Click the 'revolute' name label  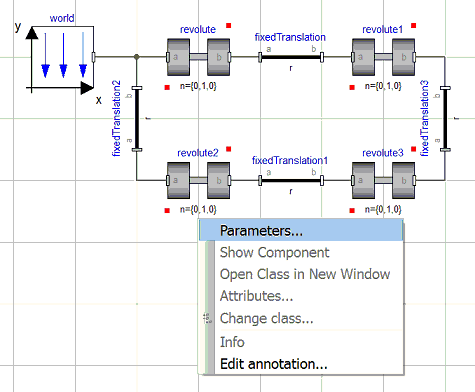tap(198, 30)
